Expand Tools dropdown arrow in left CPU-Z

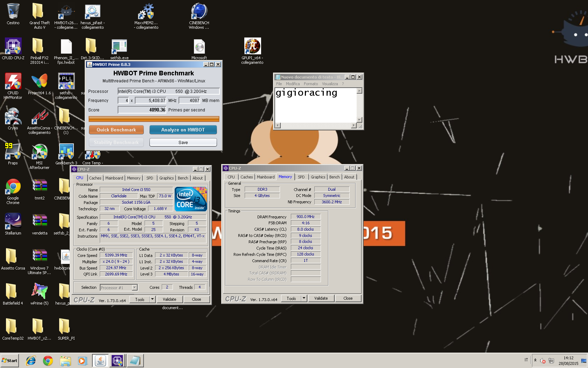click(x=152, y=299)
